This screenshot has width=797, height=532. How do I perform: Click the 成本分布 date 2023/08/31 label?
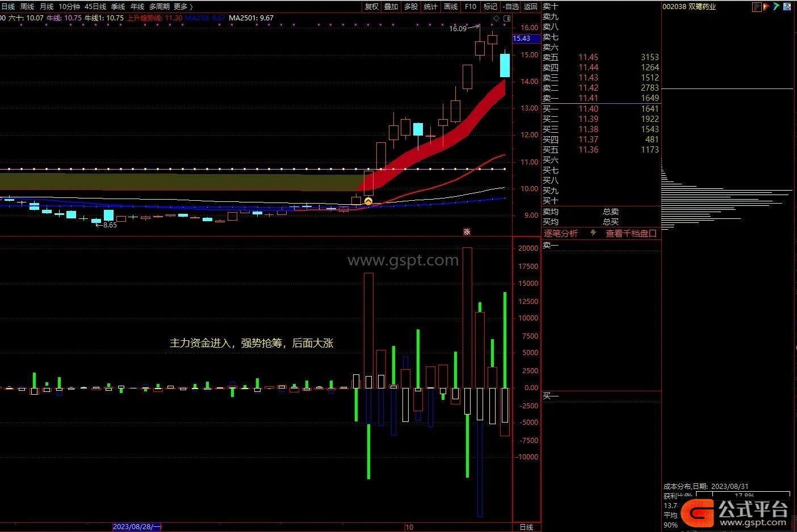pyautogui.click(x=706, y=487)
